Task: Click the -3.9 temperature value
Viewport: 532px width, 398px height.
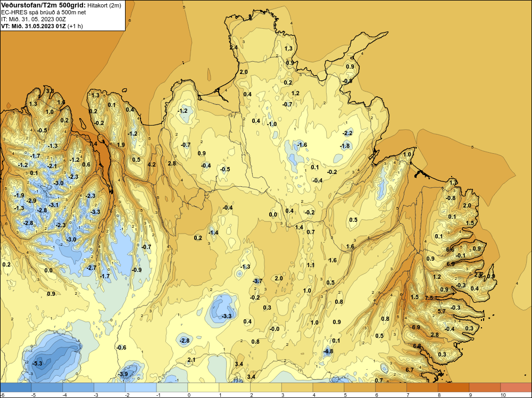Action: point(123,374)
